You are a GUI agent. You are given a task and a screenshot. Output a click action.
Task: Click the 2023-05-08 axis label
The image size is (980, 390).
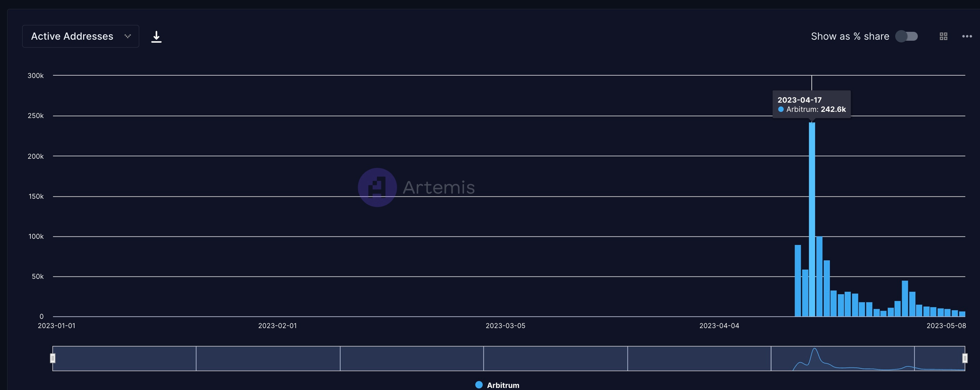tap(946, 326)
